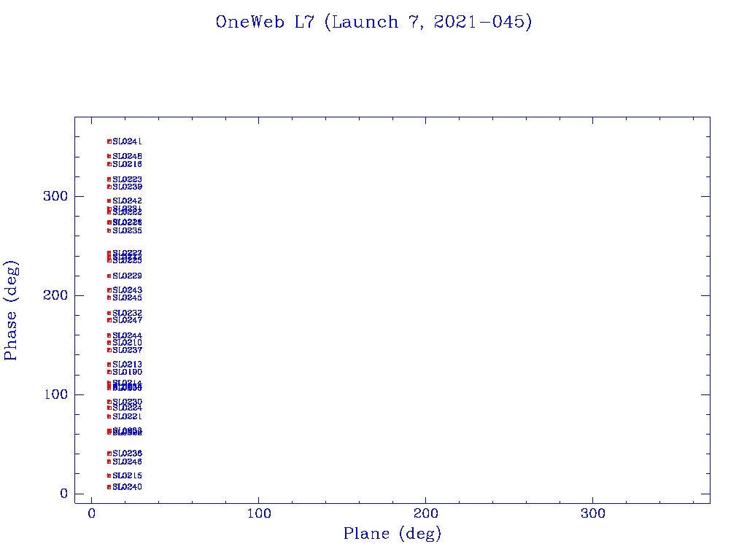Select the red square marker for SL0240

(x=109, y=487)
